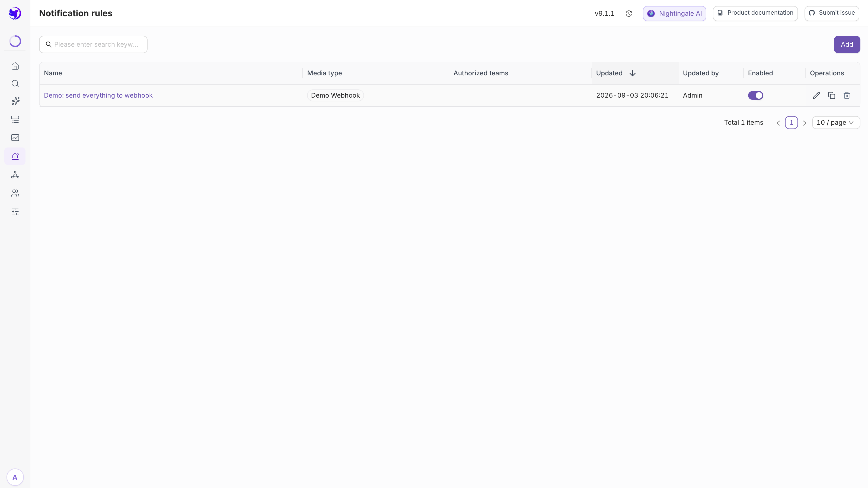Open Demo: send everything to webhook link
The image size is (868, 488).
(98, 96)
